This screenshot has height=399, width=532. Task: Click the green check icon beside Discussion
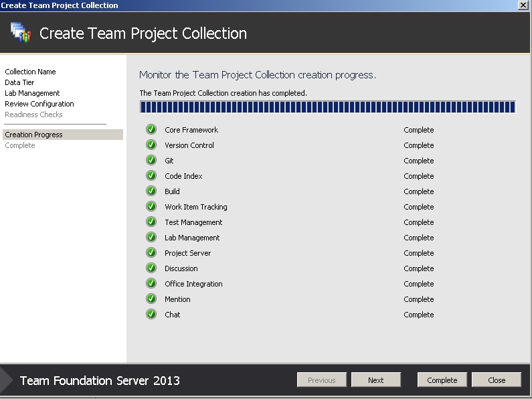[151, 268]
